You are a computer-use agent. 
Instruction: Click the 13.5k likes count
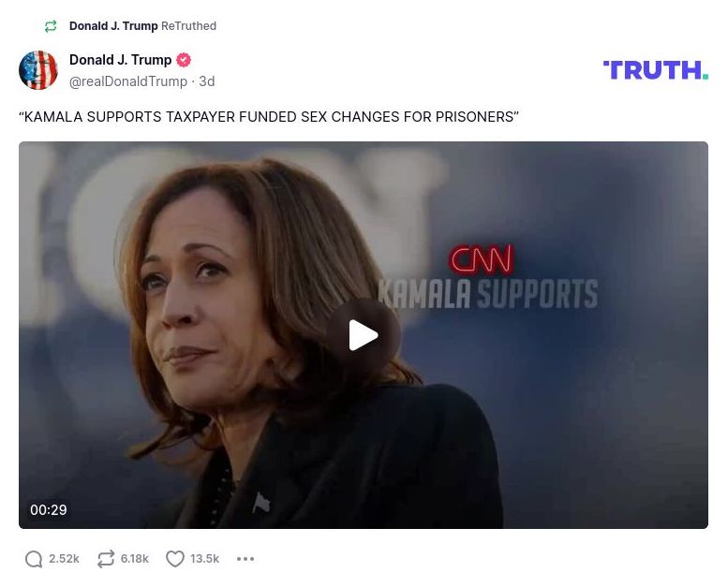pyautogui.click(x=204, y=559)
